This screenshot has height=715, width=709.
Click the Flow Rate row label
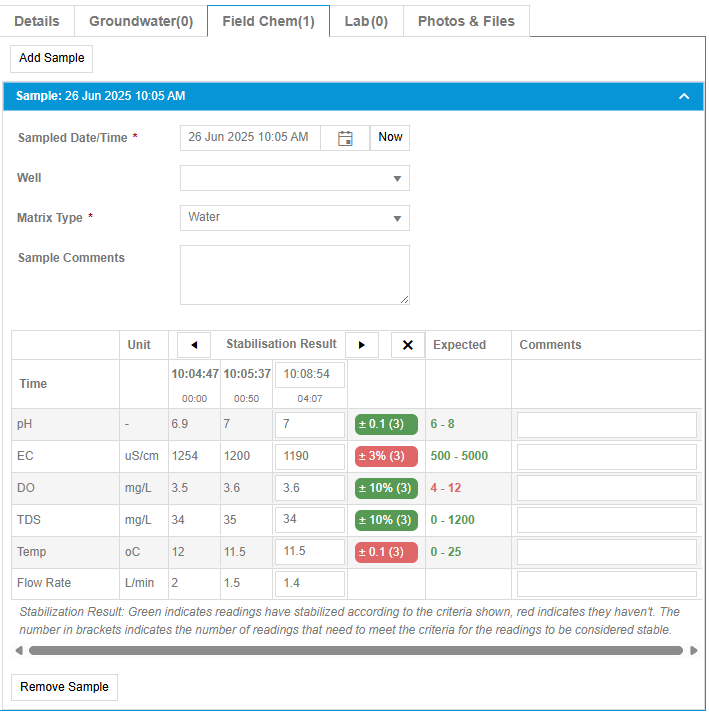click(44, 583)
